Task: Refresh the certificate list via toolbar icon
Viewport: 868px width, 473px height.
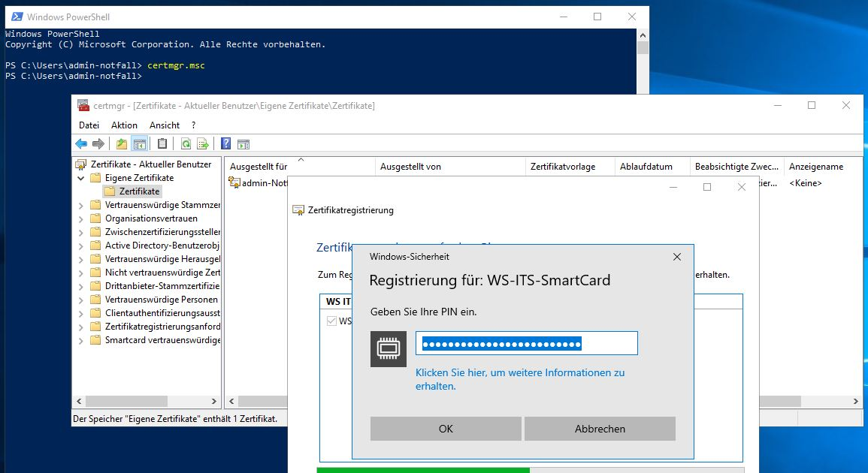Action: pyautogui.click(x=186, y=144)
